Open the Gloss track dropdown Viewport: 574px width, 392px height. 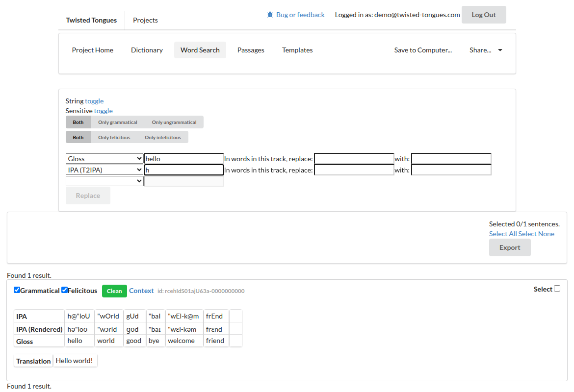[104, 159]
